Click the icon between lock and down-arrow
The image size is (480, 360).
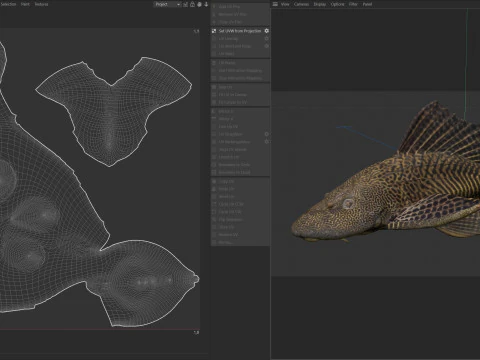point(199,4)
